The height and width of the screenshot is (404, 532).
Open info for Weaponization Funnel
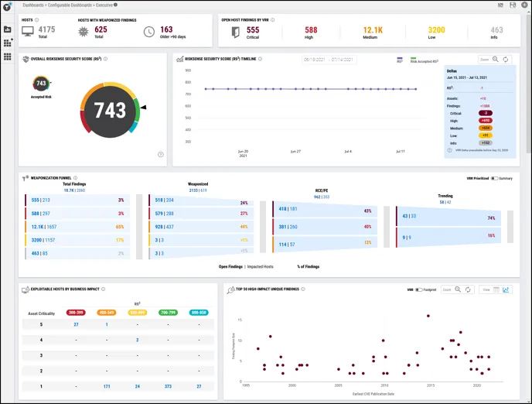(75, 178)
